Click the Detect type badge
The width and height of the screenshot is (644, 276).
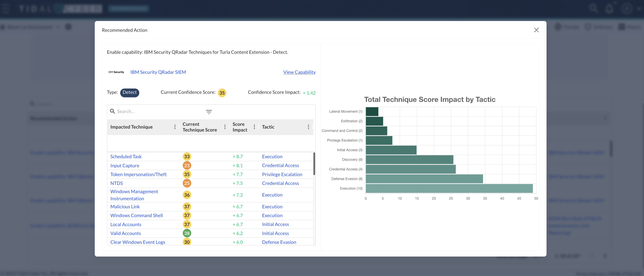[129, 92]
